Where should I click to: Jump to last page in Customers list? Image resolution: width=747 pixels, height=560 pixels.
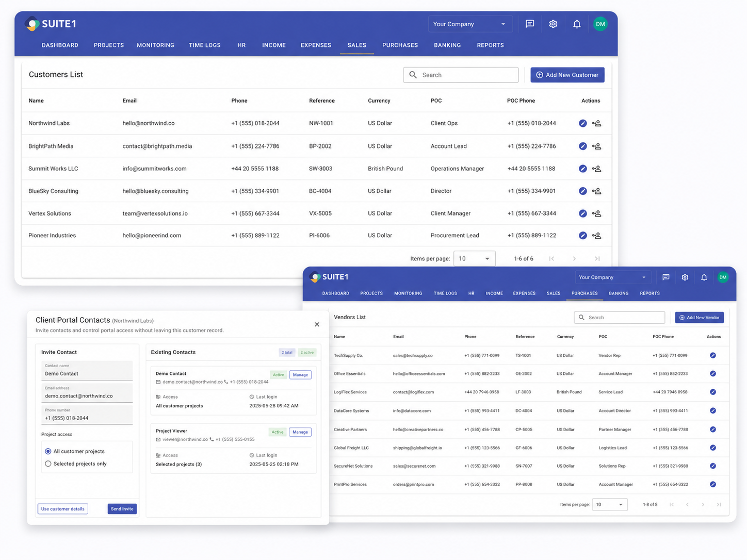(x=597, y=258)
